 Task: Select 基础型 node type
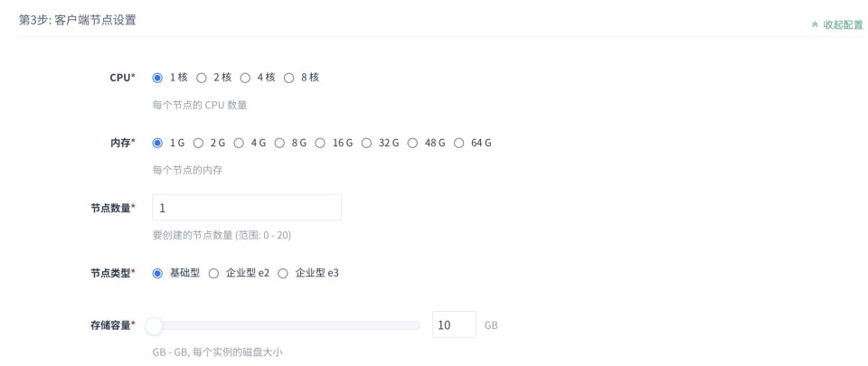157,273
